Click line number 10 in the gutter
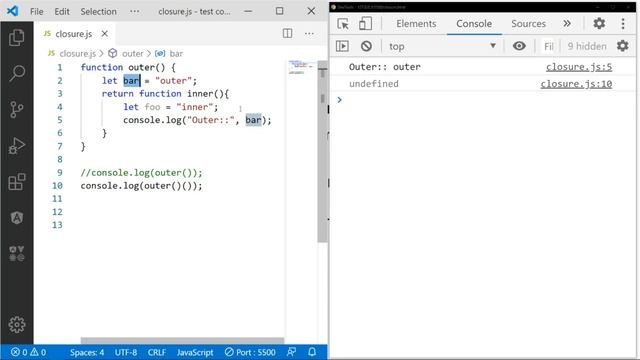Image resolution: width=640 pixels, height=360 pixels. (x=57, y=186)
